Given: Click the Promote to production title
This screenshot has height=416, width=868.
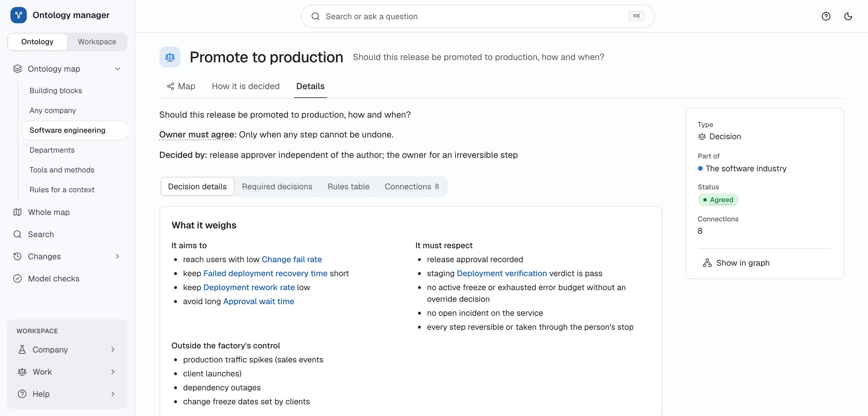Looking at the screenshot, I should 267,57.
